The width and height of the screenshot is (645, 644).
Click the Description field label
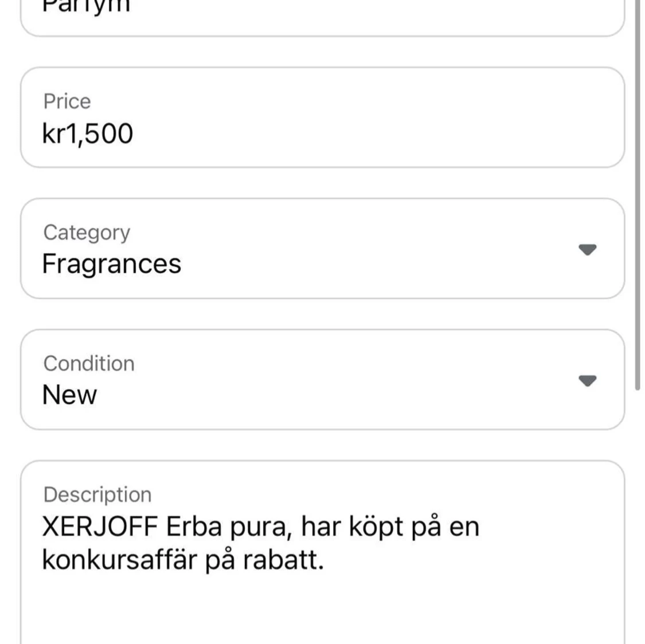click(97, 494)
